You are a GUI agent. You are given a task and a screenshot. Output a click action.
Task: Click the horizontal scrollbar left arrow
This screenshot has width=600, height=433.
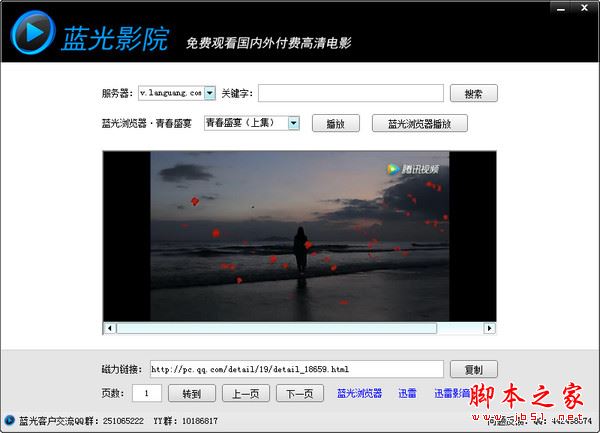point(110,328)
